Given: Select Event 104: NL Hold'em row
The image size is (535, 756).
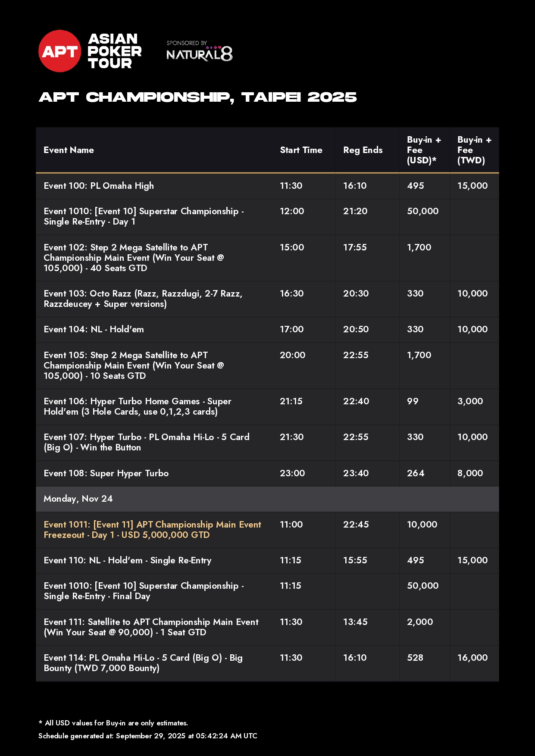Looking at the screenshot, I should pos(94,329).
